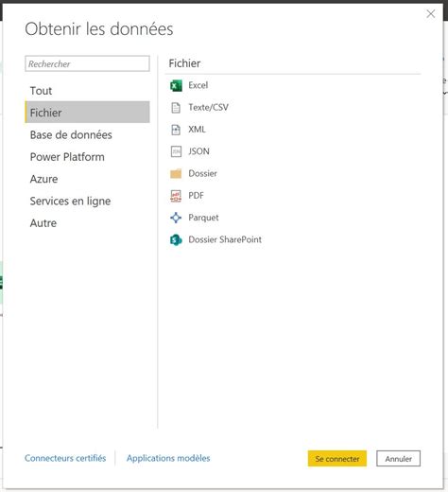Switch to Base de données category
This screenshot has height=492, width=448.
(x=87, y=134)
